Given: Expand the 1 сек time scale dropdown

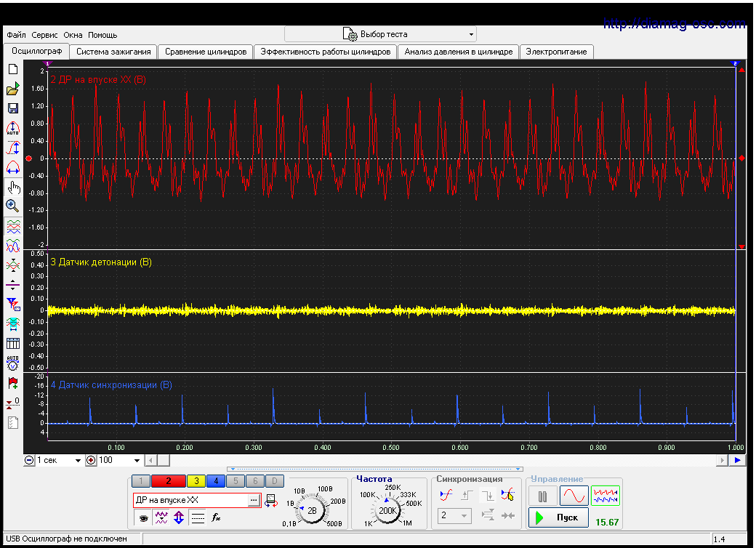Looking at the screenshot, I should (x=78, y=460).
